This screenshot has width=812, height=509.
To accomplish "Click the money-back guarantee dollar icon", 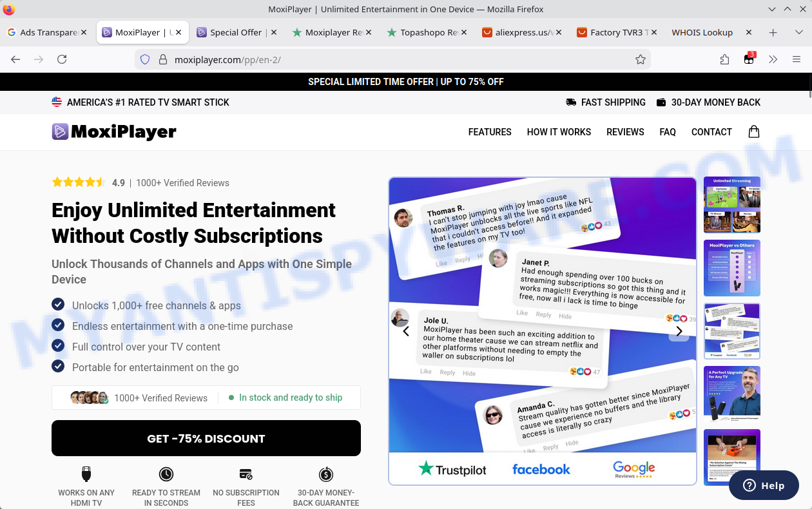I will tap(326, 474).
